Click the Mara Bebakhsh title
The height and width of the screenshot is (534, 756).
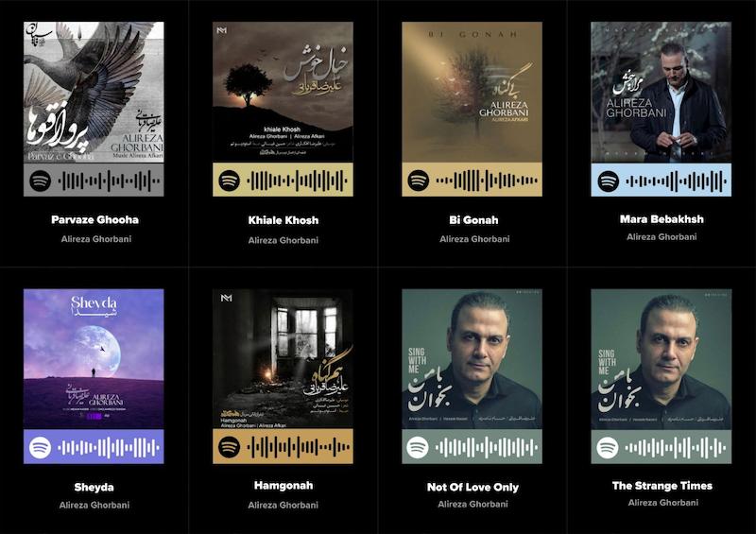point(661,219)
